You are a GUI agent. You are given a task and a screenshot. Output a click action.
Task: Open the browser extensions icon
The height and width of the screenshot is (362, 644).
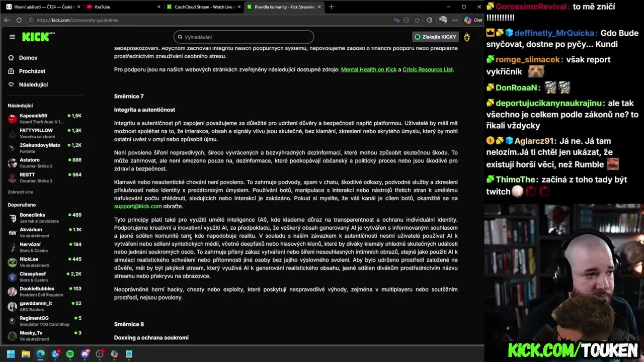[429, 20]
